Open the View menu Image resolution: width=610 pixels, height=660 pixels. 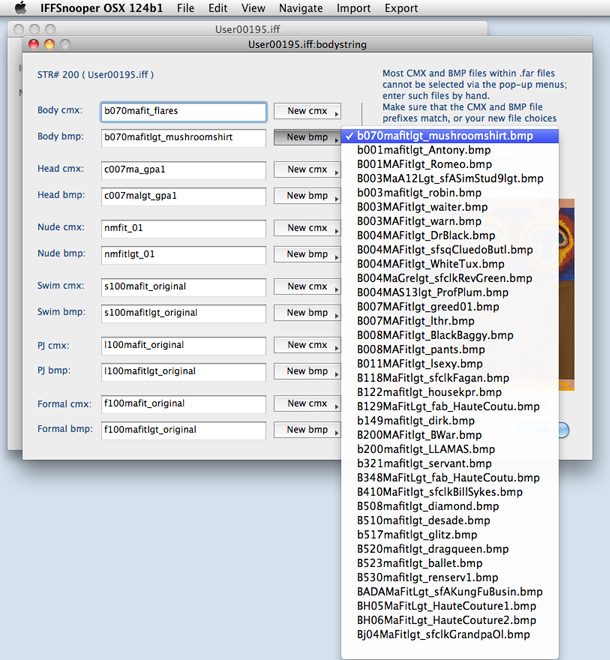pyautogui.click(x=253, y=8)
